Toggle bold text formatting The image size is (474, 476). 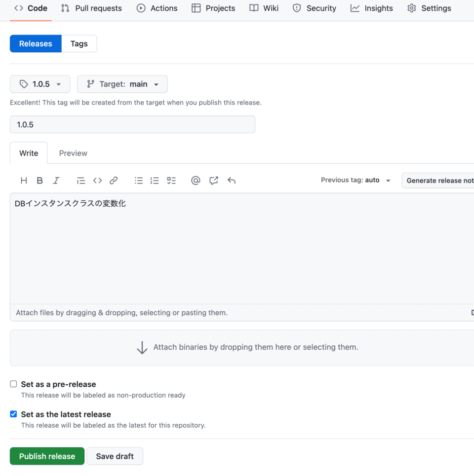point(39,180)
